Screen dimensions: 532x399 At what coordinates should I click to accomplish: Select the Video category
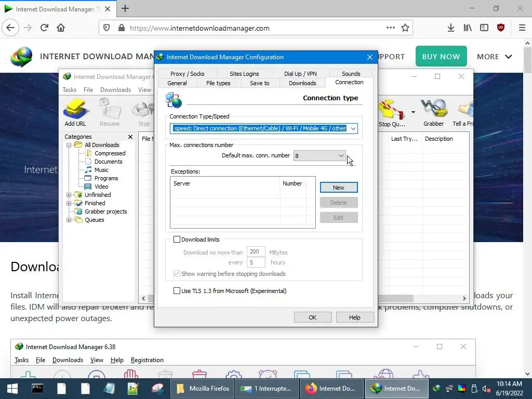[x=101, y=187]
